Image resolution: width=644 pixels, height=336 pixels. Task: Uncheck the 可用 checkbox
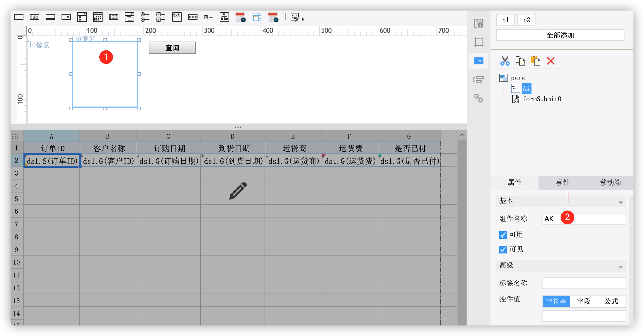(x=503, y=235)
